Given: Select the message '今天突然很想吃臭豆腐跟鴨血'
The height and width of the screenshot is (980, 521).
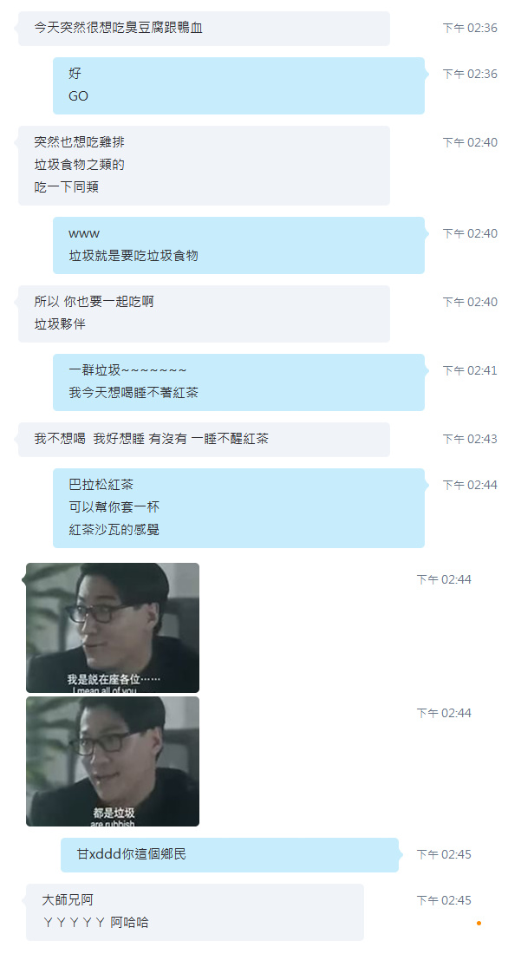Looking at the screenshot, I should pos(204,28).
